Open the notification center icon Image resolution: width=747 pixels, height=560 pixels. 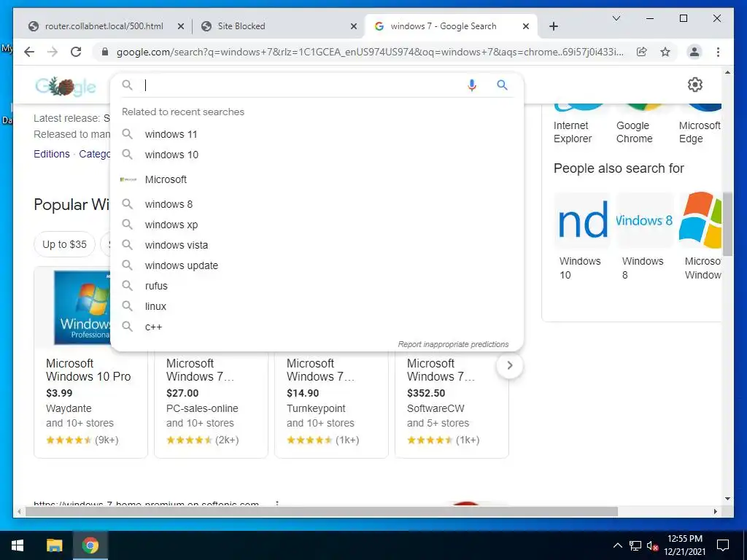click(x=723, y=545)
